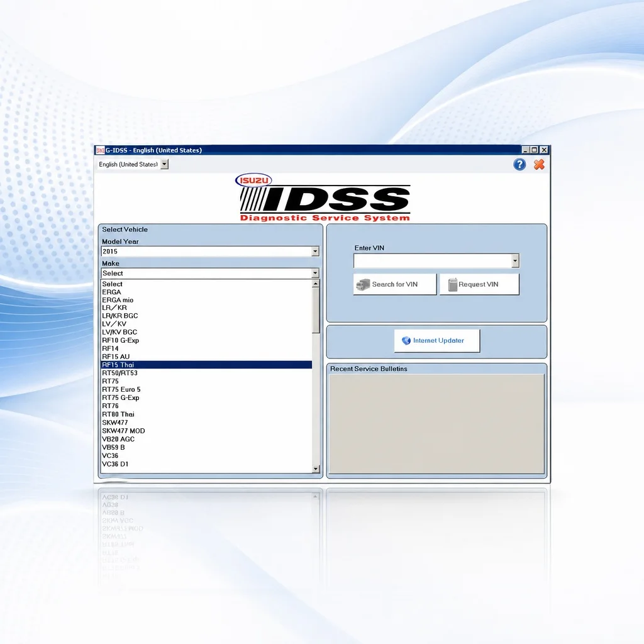
Task: Select VC36 from the make list
Action: 206,456
